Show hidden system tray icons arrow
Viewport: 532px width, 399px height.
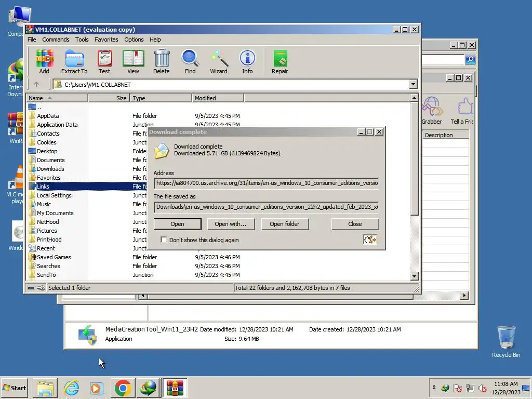[x=434, y=388]
